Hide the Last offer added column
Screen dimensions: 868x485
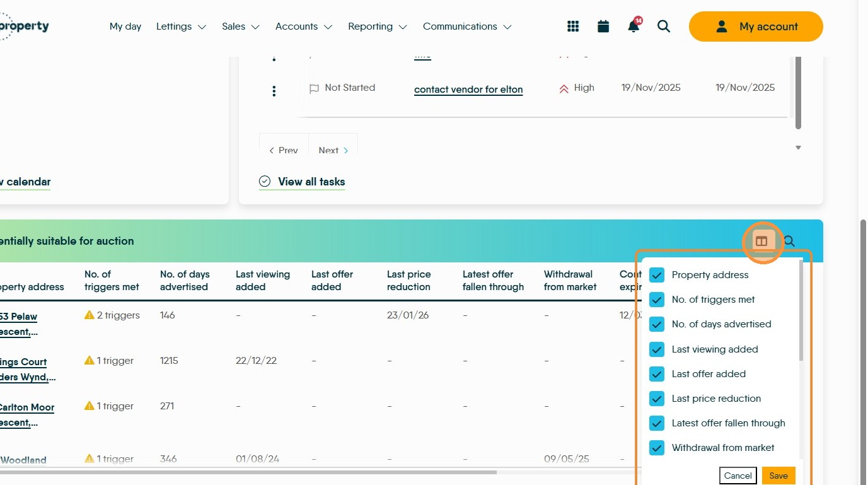point(657,374)
